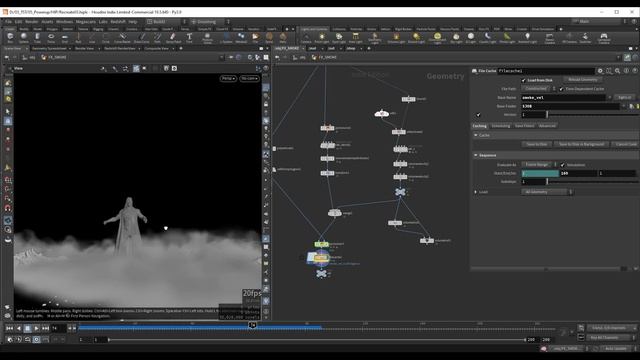Open the Scheduling parameter tab
Image resolution: width=640 pixels, height=360 pixels.
[x=500, y=126]
